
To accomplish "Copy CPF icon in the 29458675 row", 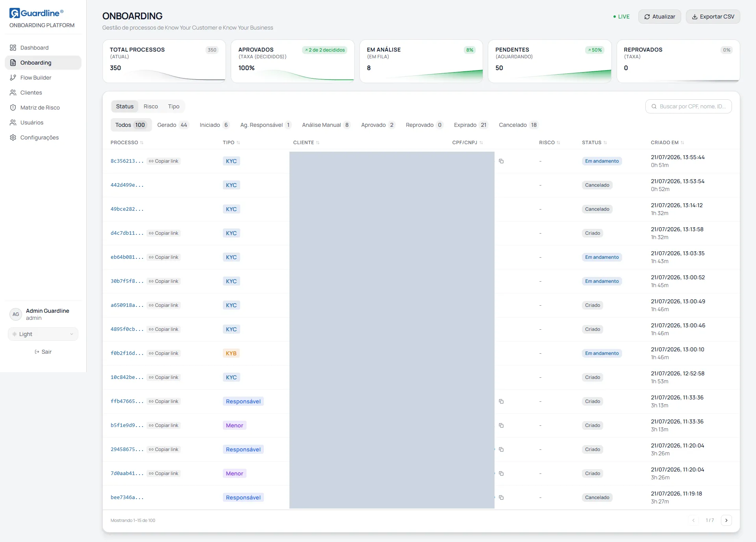I will 501,449.
